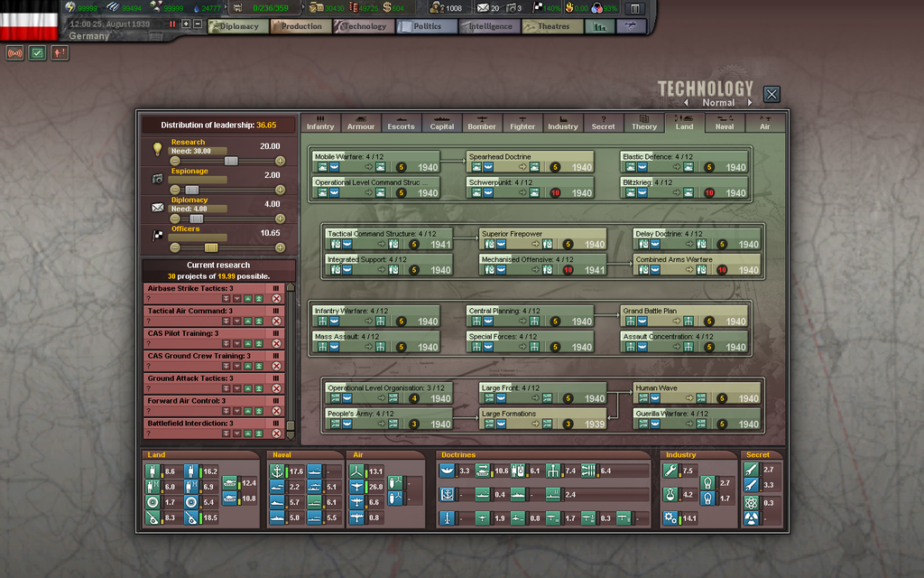Move Ground Attack Tactics up one position
This screenshot has height=578, width=924.
248,388
